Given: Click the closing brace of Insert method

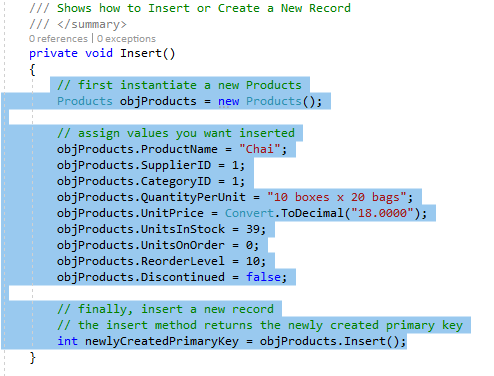Looking at the screenshot, I should tap(32, 358).
